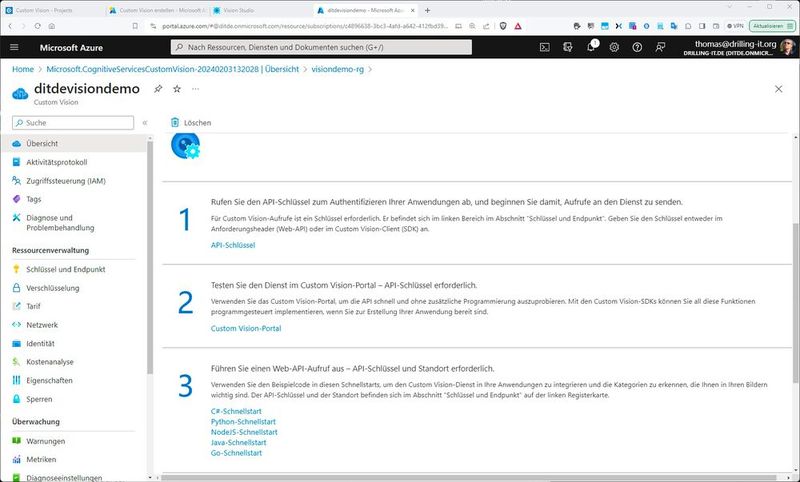
Task: Click the sidebar menu scrollbar
Action: [149, 258]
